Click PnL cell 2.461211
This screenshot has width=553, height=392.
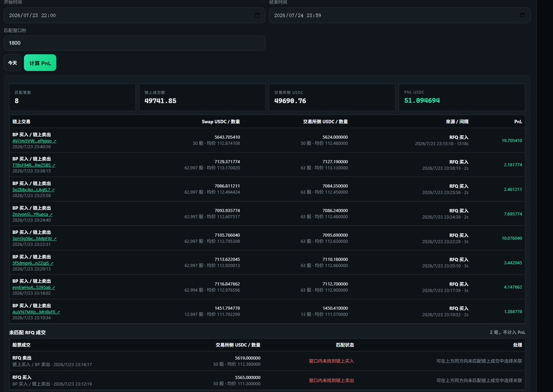(513, 189)
